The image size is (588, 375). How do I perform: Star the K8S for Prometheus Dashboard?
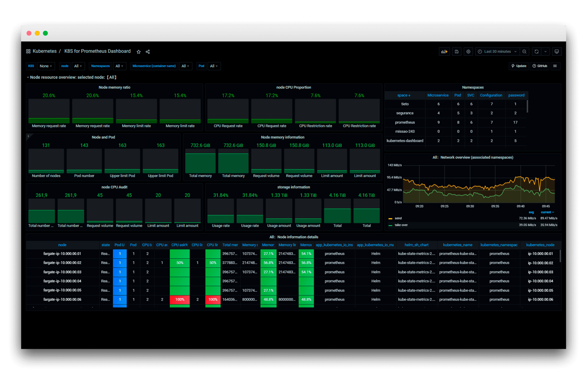[139, 51]
